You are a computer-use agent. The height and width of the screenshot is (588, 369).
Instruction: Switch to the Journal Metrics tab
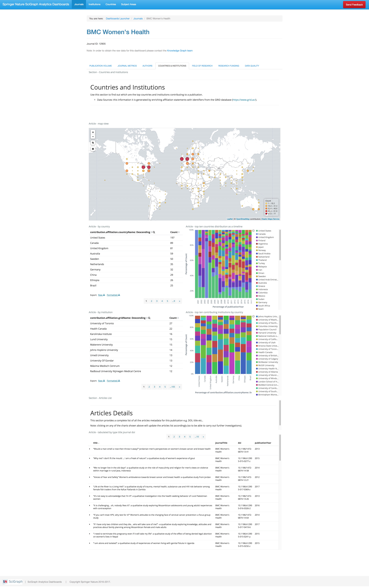pyautogui.click(x=127, y=66)
